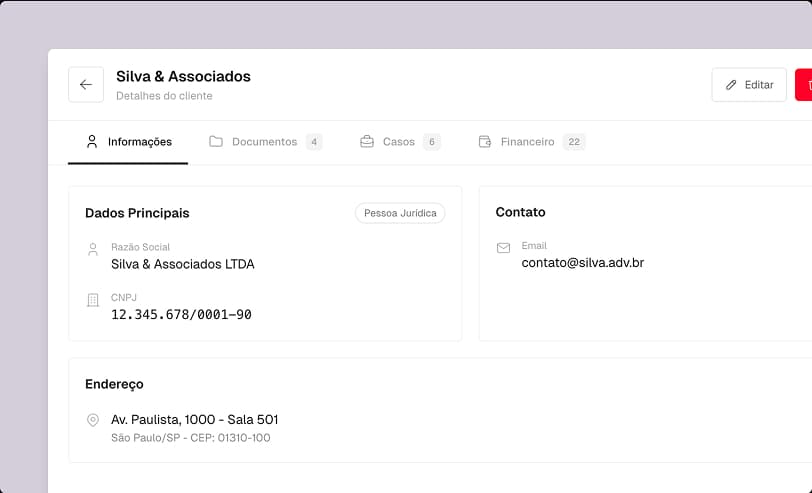Click the location pin icon in Endereço
812x493 pixels.
click(93, 420)
